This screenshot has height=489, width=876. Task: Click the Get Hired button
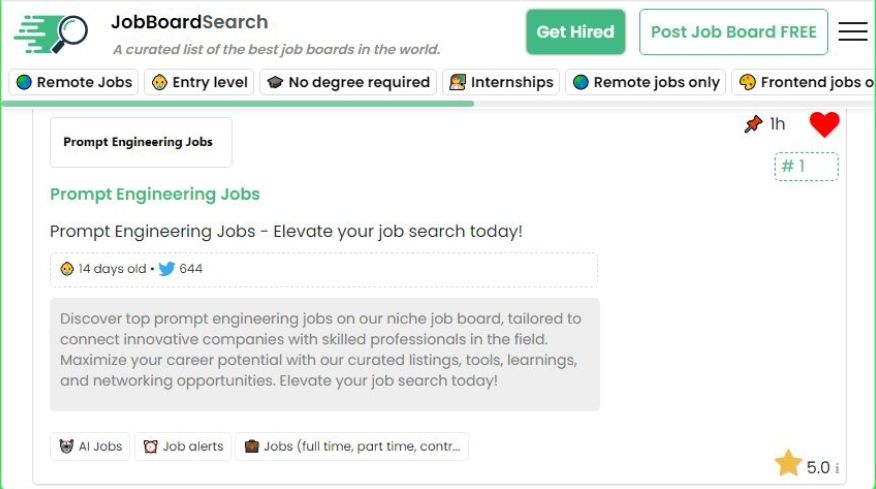click(575, 32)
